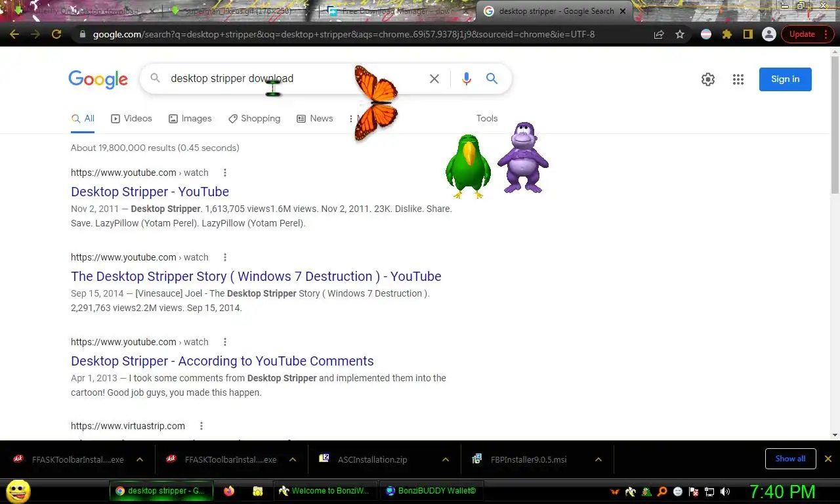
Task: Click the green parrot desktop buddy
Action: 468,166
